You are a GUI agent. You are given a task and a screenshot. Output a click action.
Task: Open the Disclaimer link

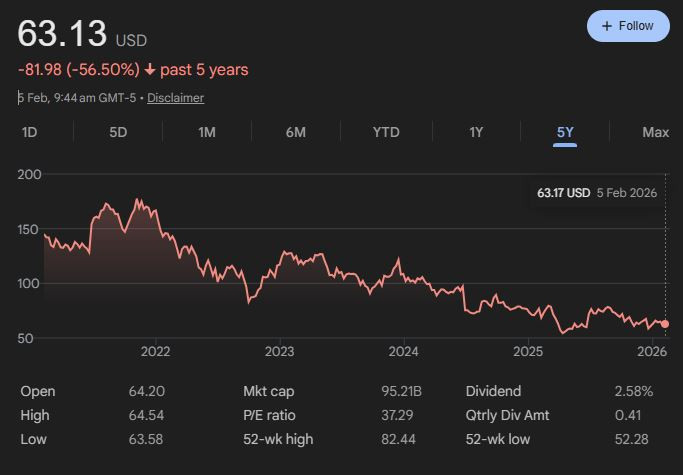[x=175, y=98]
